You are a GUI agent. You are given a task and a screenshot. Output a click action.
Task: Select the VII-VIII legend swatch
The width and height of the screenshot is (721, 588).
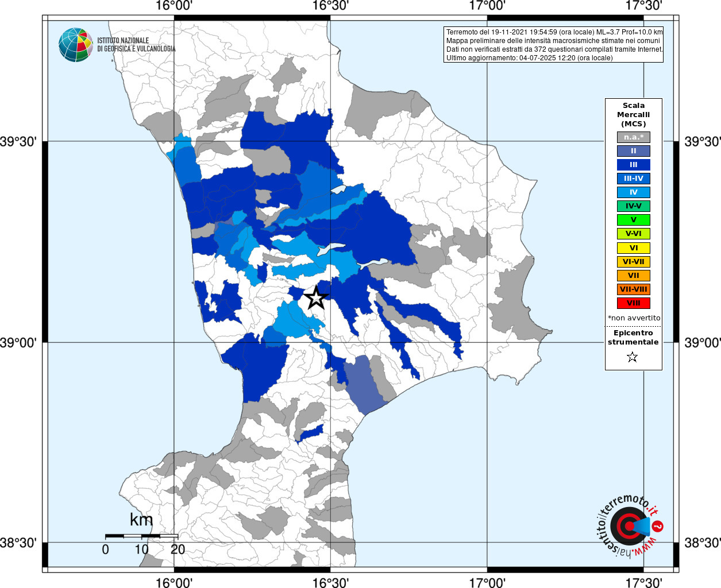tap(634, 289)
